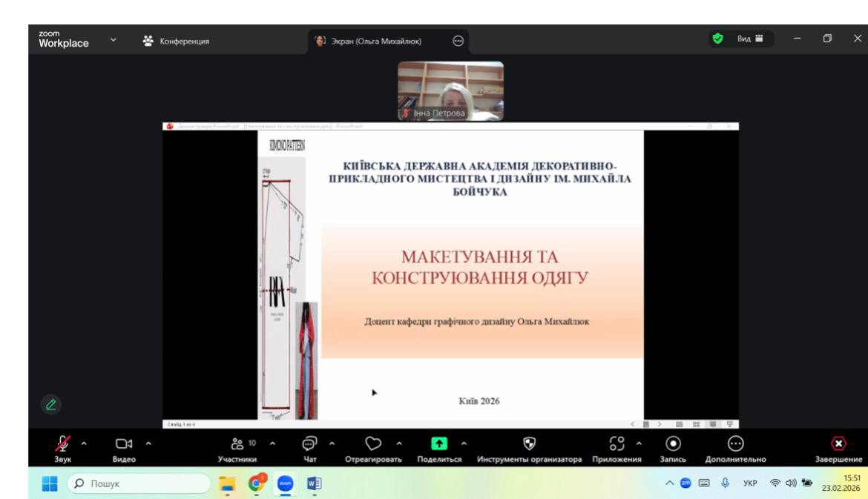Click the green shield encryption icon
Screen dimensions: 868x499
[x=717, y=39]
